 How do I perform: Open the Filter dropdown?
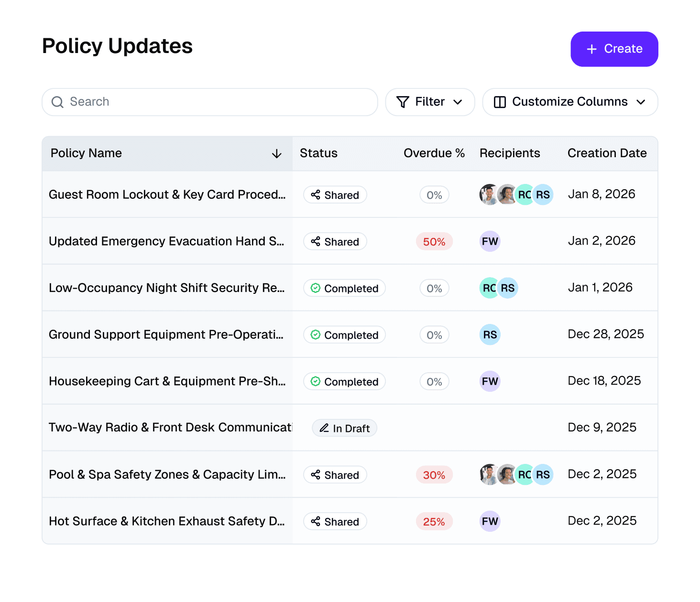coord(430,102)
